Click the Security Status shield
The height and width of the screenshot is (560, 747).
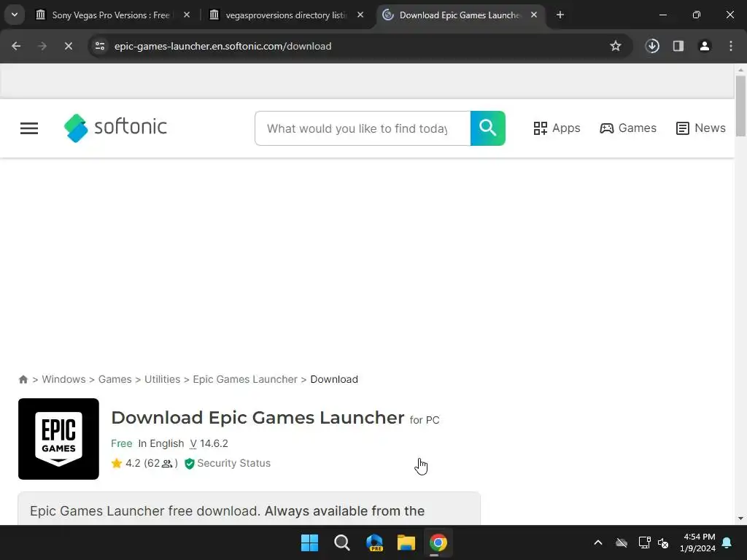(x=189, y=463)
